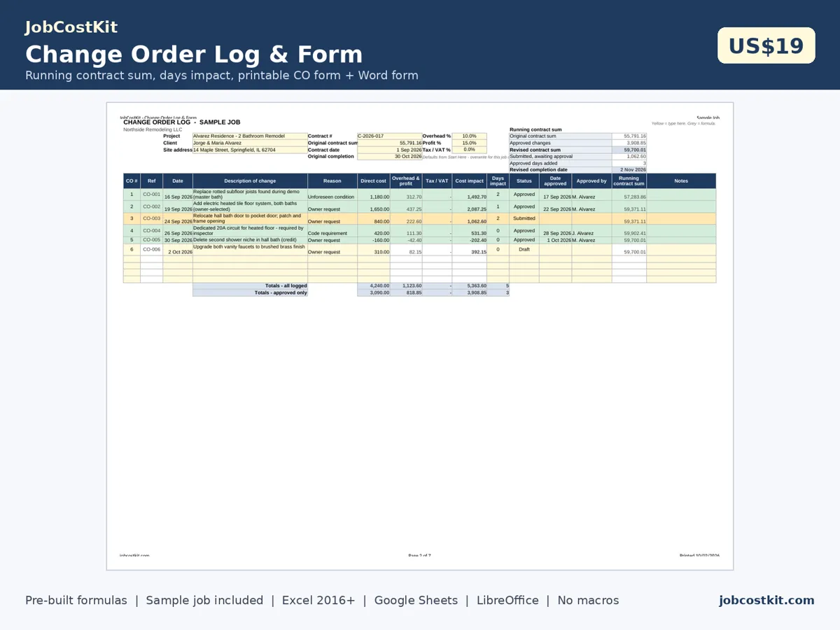Click the CO-002 reference cell
The width and height of the screenshot is (840, 630).
[x=151, y=206]
